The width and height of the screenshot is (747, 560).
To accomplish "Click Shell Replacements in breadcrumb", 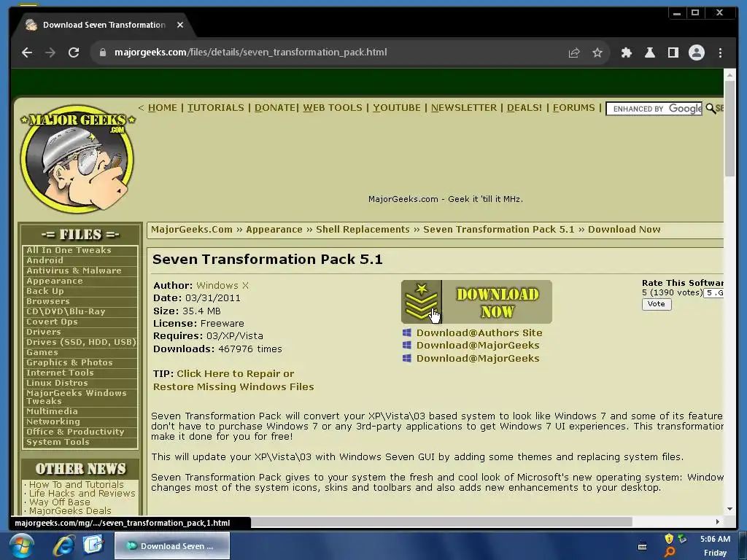I will [363, 230].
